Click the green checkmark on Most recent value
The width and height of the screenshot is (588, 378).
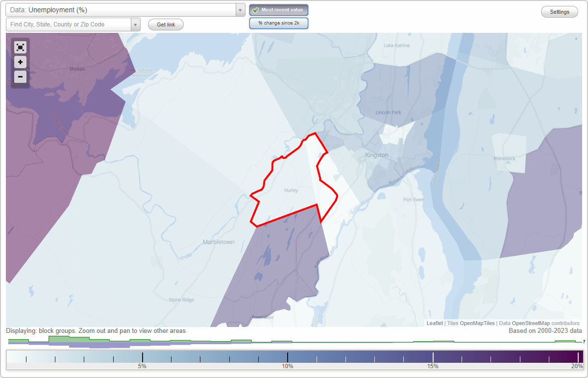click(x=254, y=10)
